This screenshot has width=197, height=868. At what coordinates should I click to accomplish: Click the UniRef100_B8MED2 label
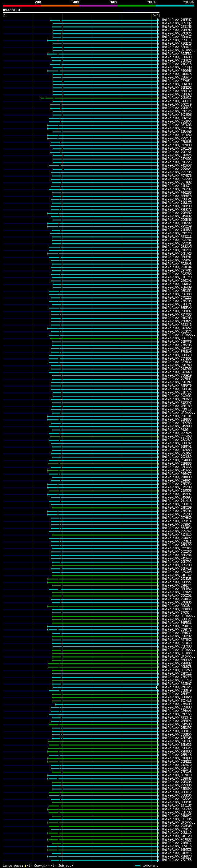[x=177, y=88]
